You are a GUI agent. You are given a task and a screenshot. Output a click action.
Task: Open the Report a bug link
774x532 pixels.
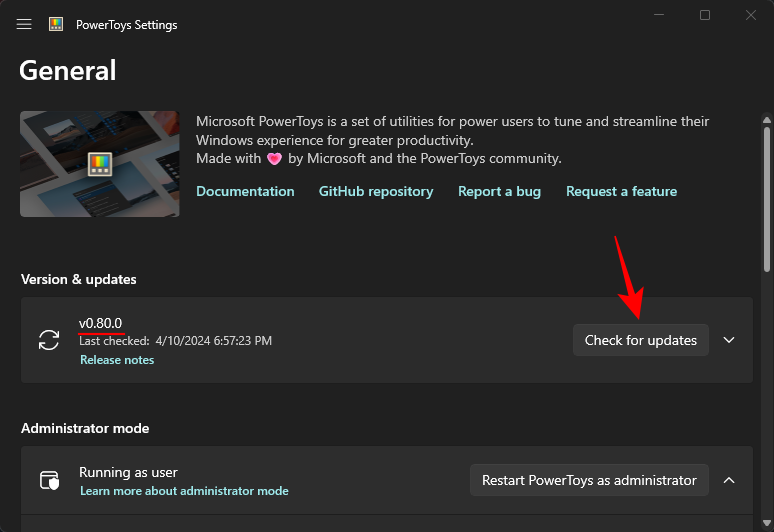(x=500, y=191)
